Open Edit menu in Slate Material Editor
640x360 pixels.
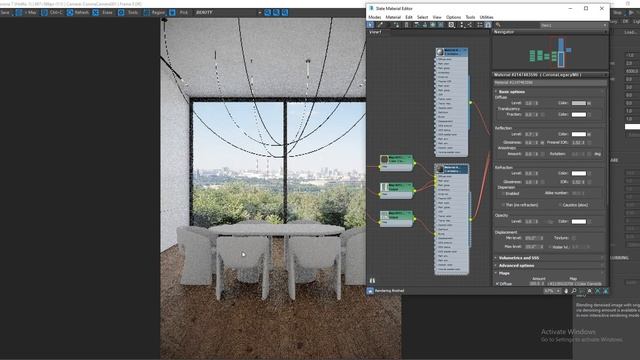409,17
